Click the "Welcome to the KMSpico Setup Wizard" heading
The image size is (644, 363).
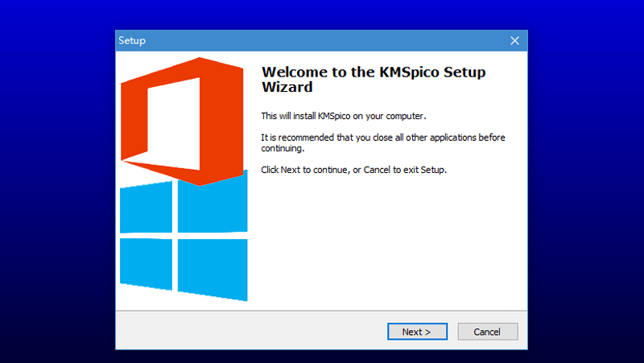point(374,79)
